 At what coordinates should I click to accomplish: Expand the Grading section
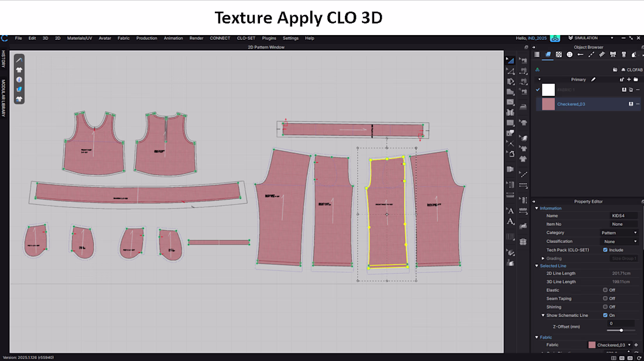(x=543, y=259)
